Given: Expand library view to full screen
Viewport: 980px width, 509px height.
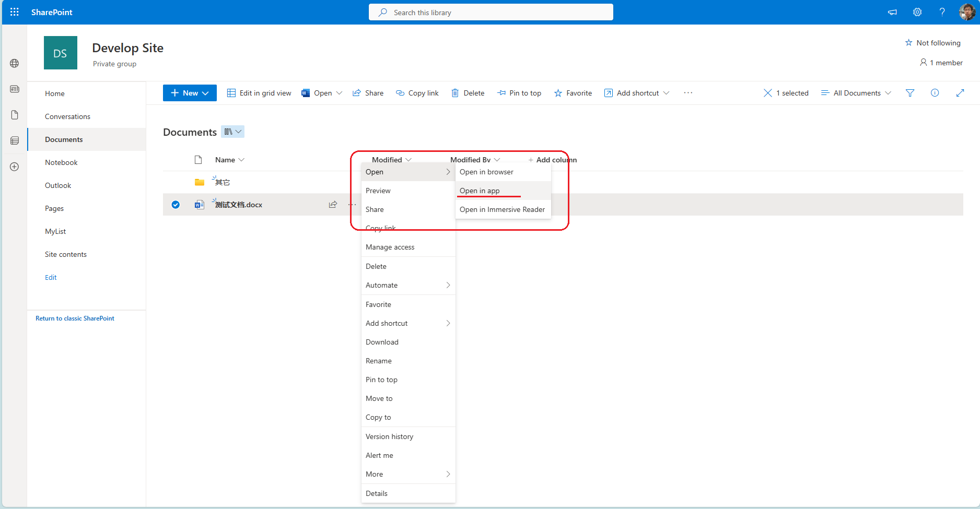Looking at the screenshot, I should pos(961,92).
